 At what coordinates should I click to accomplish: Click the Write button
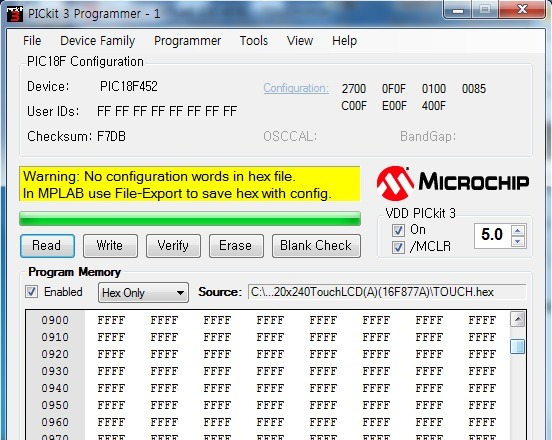[x=110, y=246]
